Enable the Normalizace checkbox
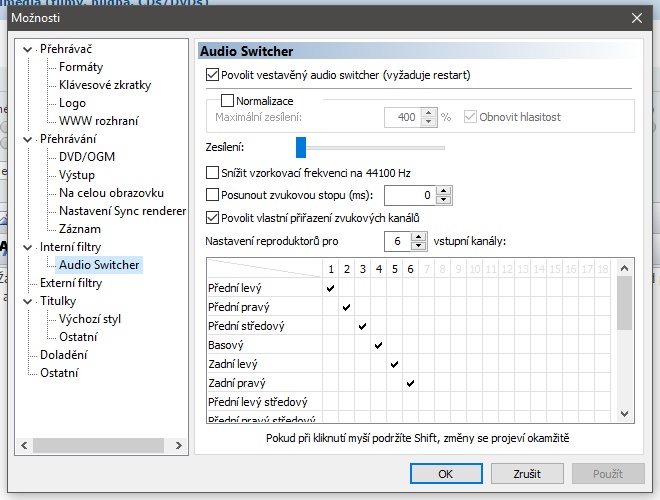This screenshot has height=500, width=660. tap(227, 101)
